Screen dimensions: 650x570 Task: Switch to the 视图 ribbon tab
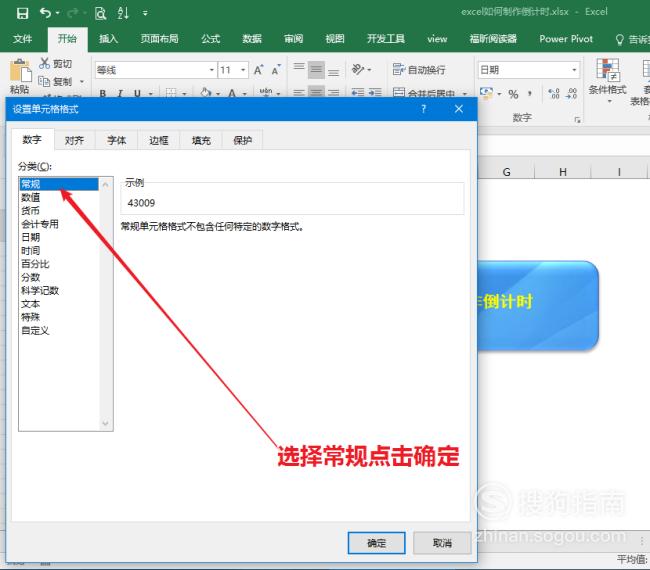(x=335, y=39)
